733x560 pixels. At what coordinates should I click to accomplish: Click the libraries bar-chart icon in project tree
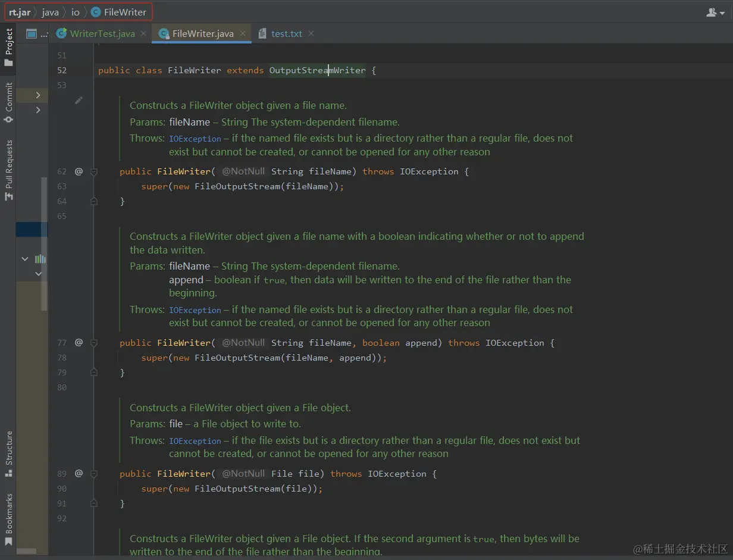[x=40, y=259]
